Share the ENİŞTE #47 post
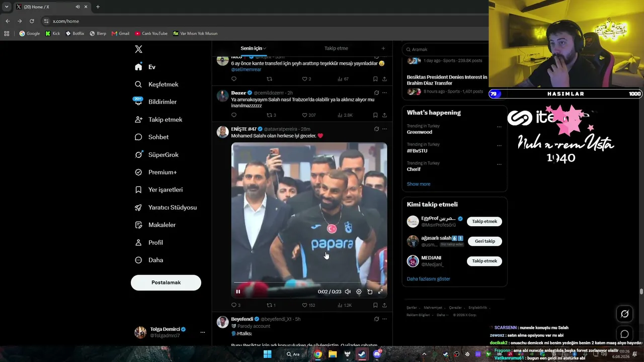Screen dimensions: 644x362 [384, 305]
